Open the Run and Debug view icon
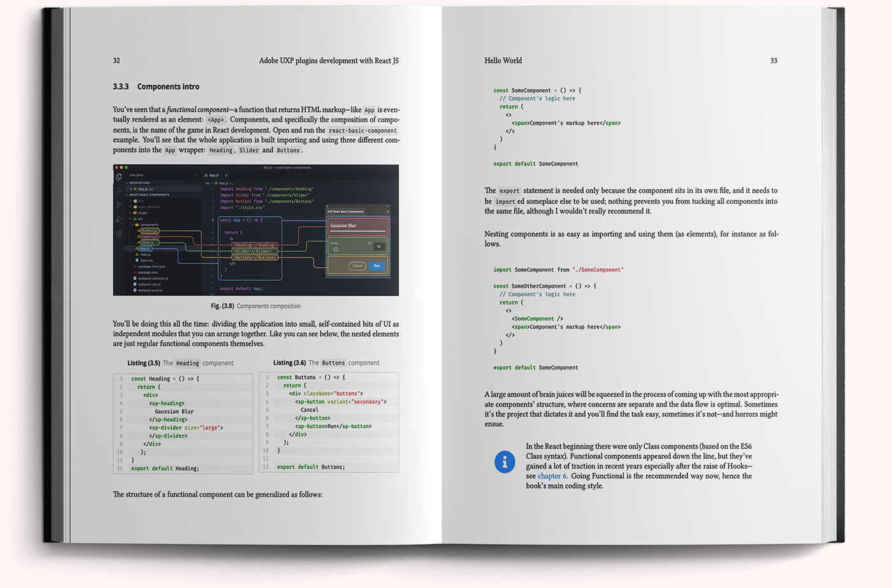The height and width of the screenshot is (588, 892). coord(119,219)
